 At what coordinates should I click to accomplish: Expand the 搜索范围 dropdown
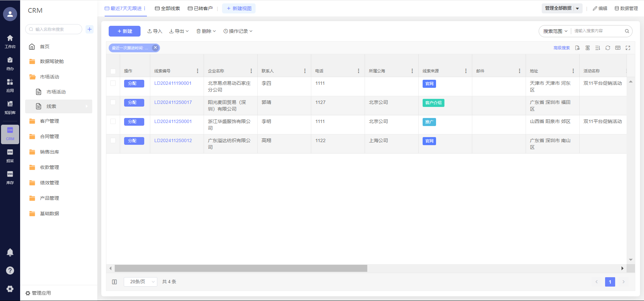[x=555, y=31]
